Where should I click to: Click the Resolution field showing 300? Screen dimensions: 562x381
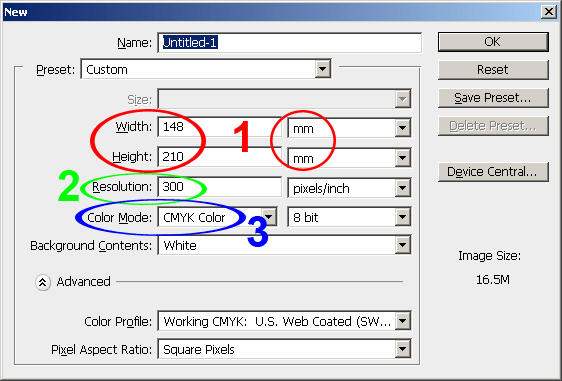coord(219,187)
